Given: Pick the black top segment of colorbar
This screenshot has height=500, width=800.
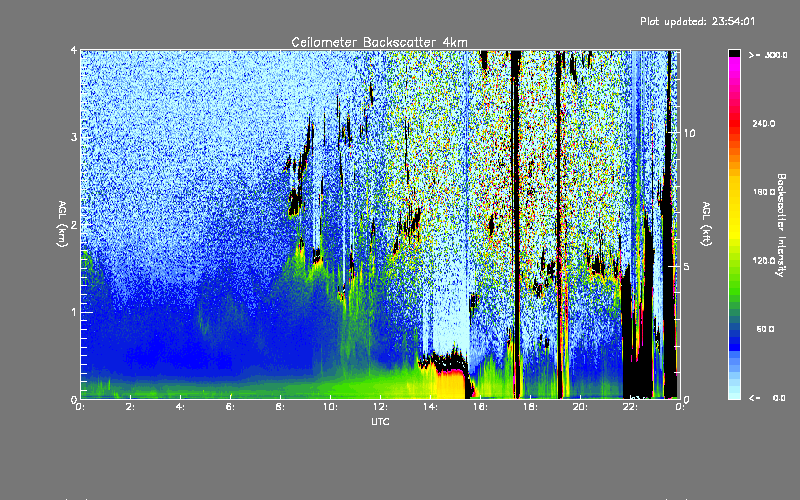Looking at the screenshot, I should (734, 54).
